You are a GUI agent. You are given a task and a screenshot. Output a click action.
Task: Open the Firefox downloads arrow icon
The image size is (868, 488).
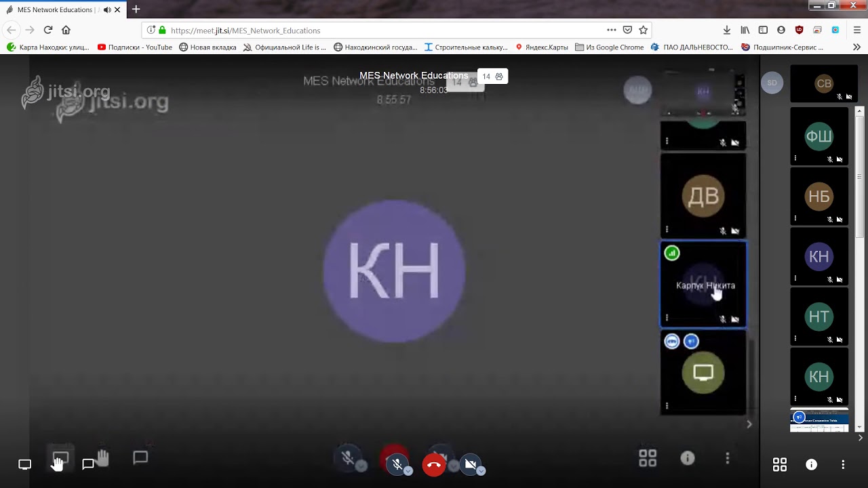pos(727,30)
